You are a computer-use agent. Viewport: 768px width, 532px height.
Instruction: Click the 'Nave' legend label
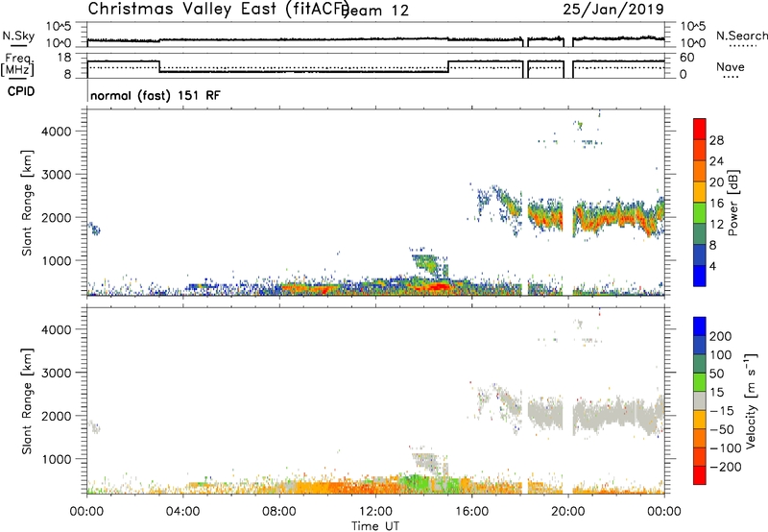(x=731, y=67)
